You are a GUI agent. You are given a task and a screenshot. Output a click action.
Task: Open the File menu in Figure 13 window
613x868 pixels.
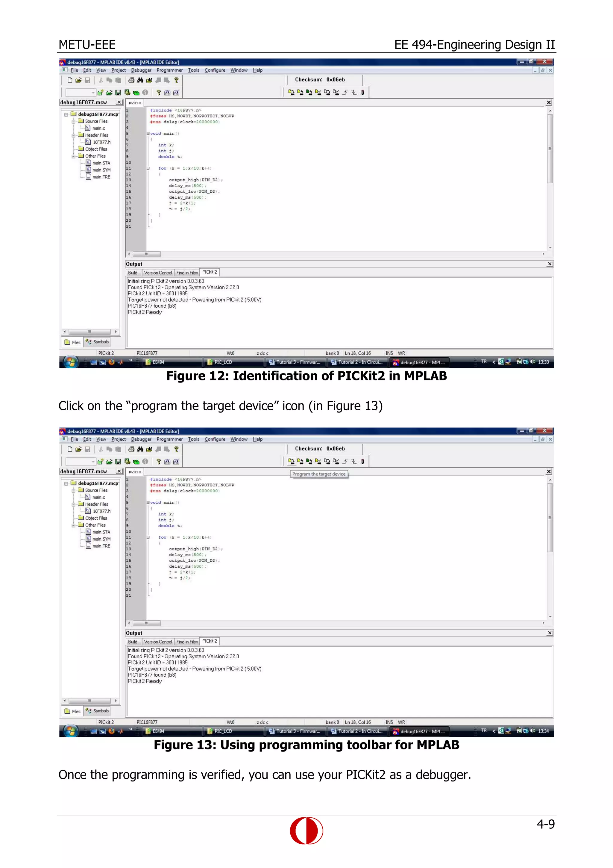[75, 439]
